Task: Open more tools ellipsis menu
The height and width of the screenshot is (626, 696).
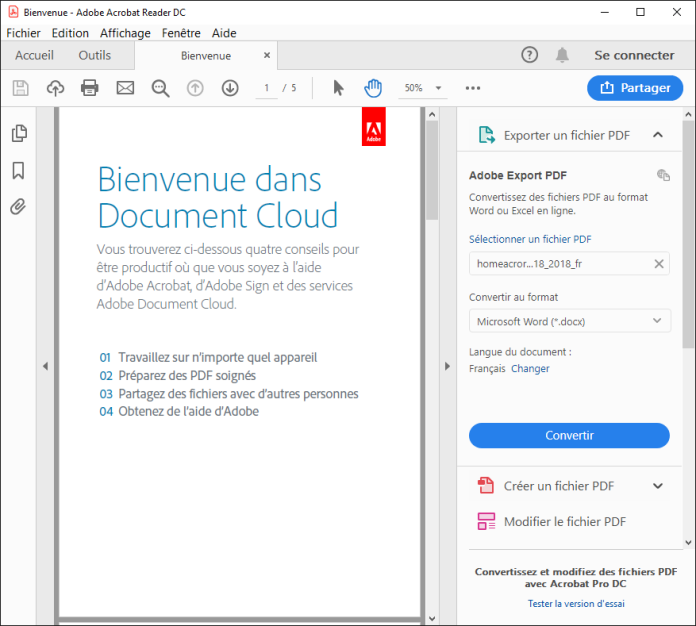Action: pyautogui.click(x=473, y=88)
